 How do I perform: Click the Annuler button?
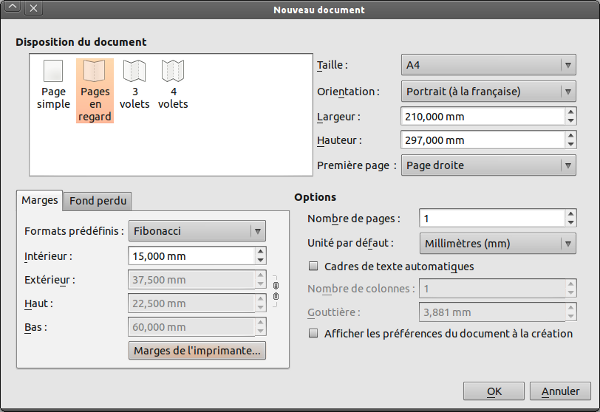[560, 391]
